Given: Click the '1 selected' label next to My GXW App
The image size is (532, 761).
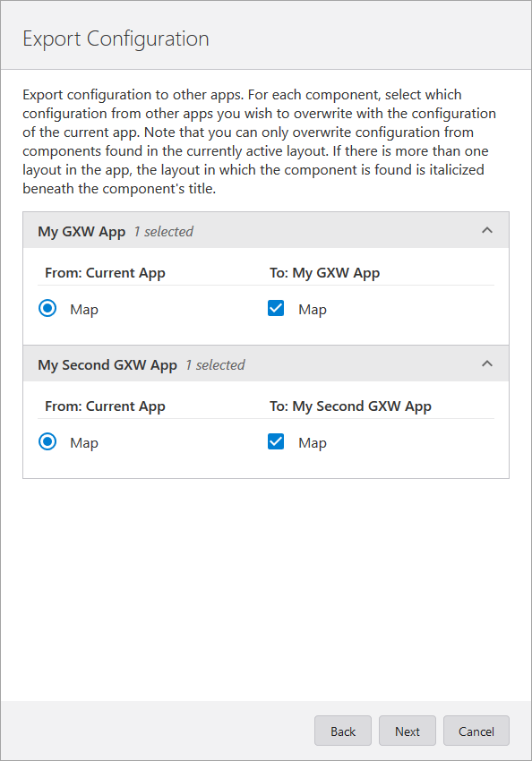Looking at the screenshot, I should click(163, 231).
